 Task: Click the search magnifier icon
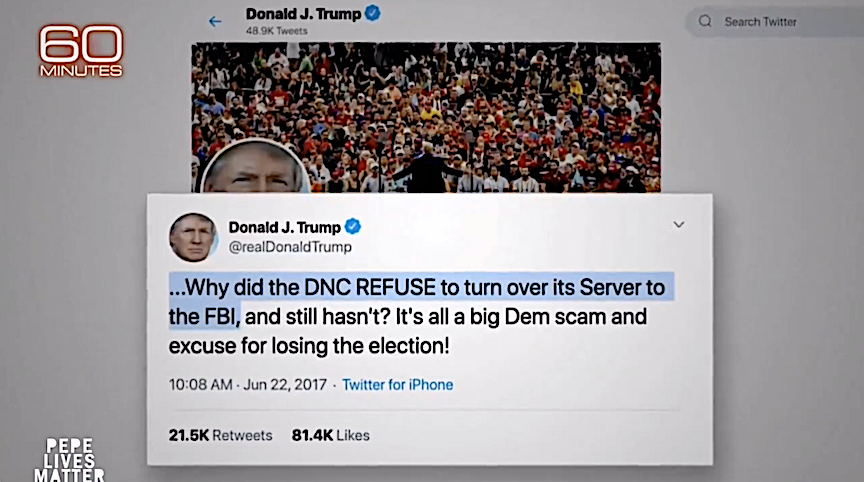pos(705,21)
